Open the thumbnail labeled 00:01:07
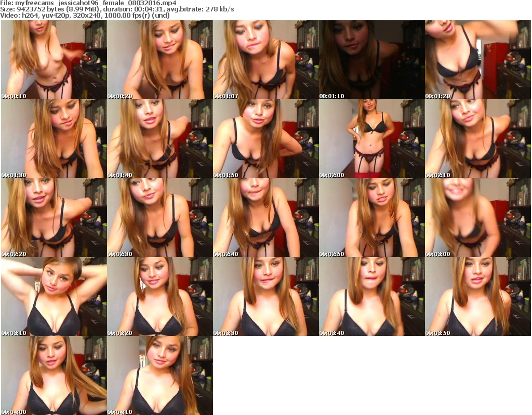532x415 pixels. pyautogui.click(x=265, y=60)
